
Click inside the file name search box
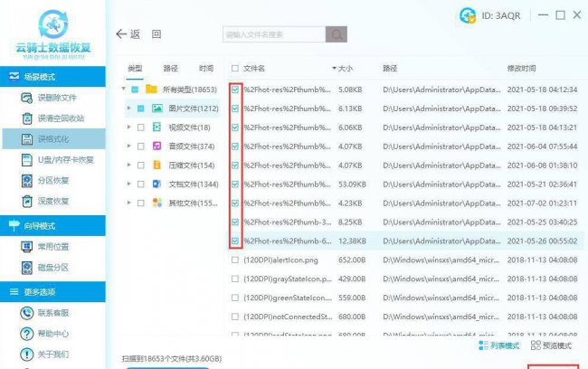click(x=274, y=34)
